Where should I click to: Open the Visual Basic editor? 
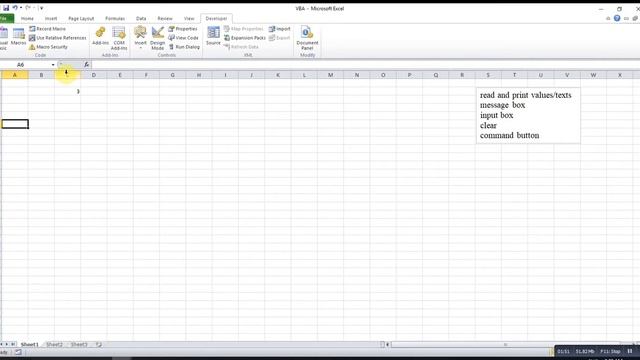pyautogui.click(x=3, y=38)
